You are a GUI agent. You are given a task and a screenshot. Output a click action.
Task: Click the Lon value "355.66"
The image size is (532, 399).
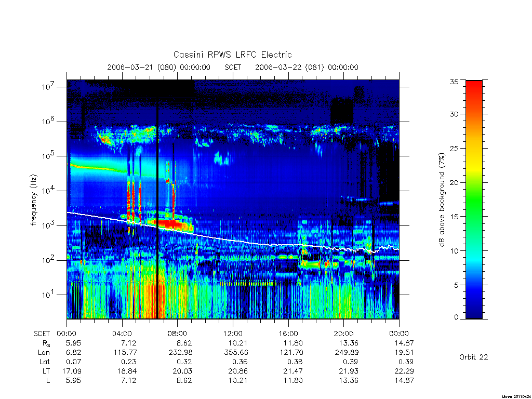pos(236,353)
